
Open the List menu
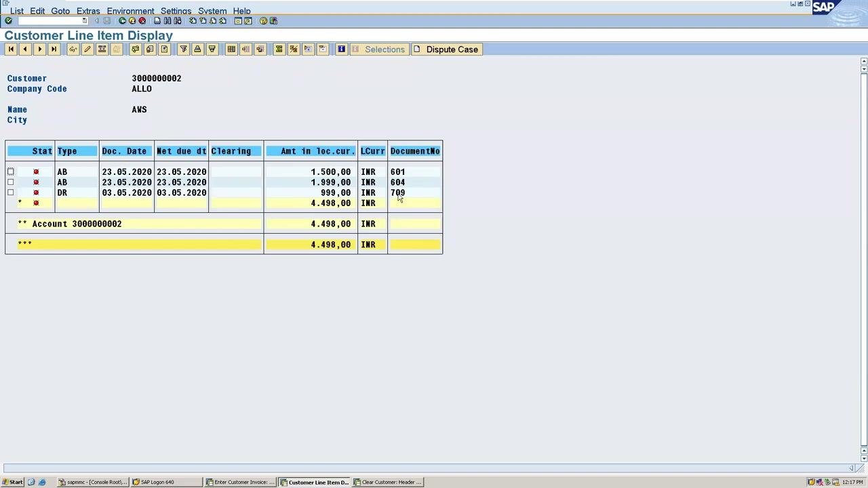pos(17,11)
